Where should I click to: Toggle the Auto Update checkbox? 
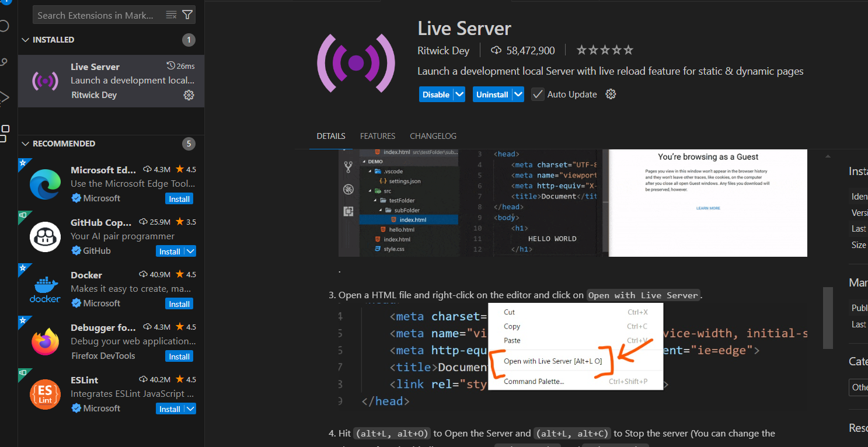538,95
